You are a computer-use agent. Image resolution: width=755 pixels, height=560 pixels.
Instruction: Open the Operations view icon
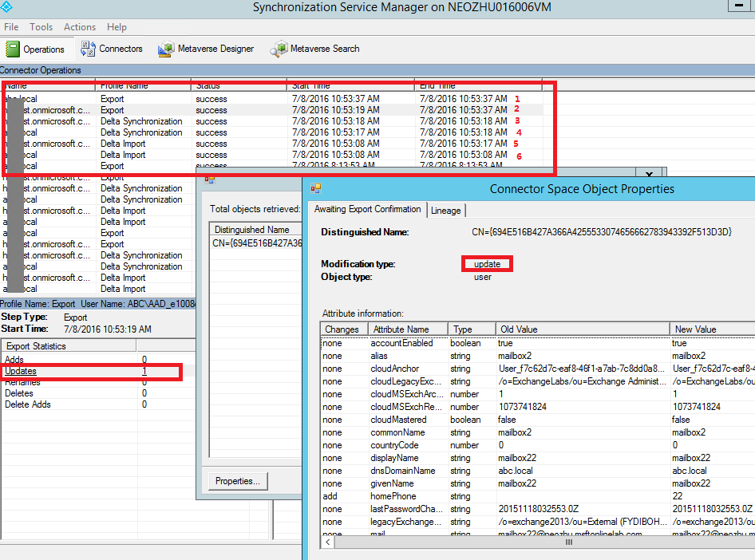click(x=13, y=49)
